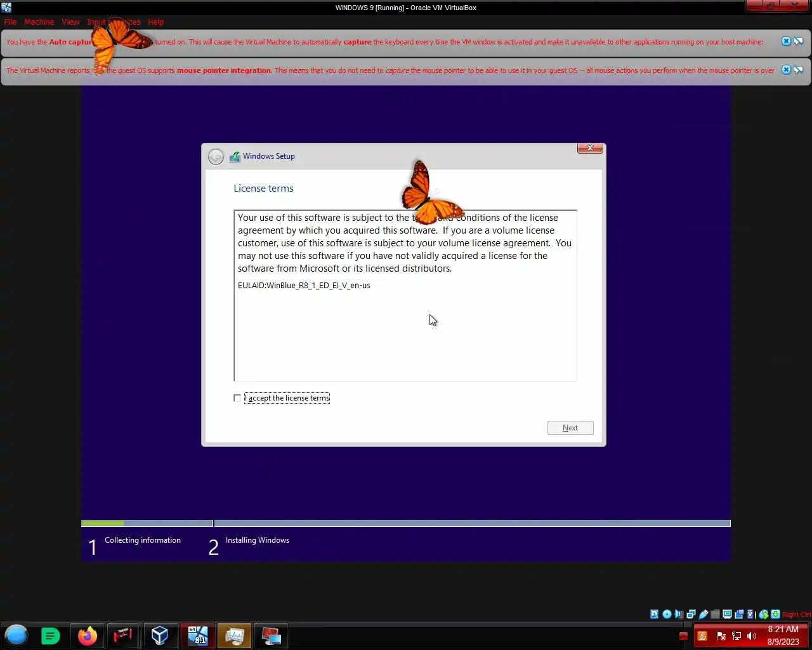This screenshot has height=650, width=812.
Task: Switch to the Windows 8.1 VM taskbar item
Action: click(x=198, y=635)
